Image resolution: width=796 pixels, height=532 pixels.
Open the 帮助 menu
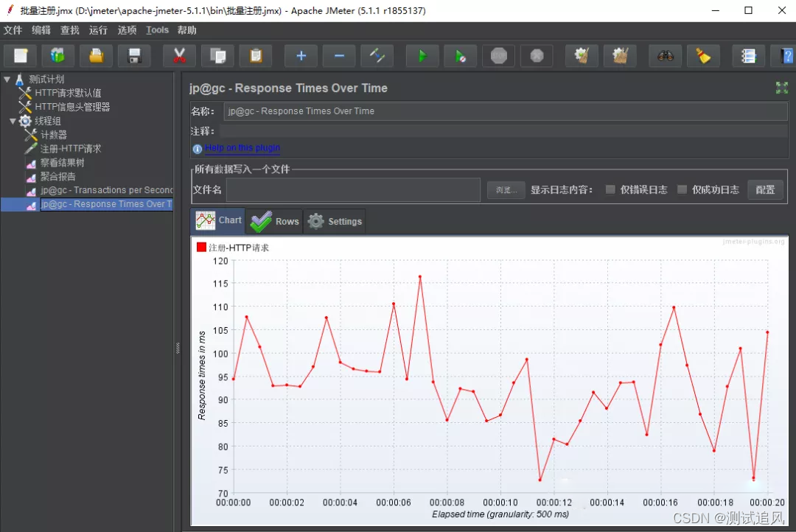point(186,30)
